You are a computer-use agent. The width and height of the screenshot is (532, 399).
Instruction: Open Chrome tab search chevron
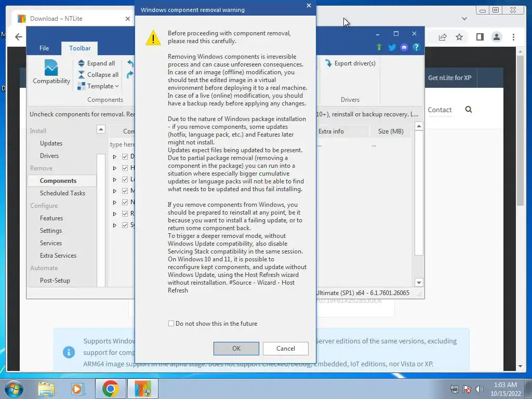464,19
